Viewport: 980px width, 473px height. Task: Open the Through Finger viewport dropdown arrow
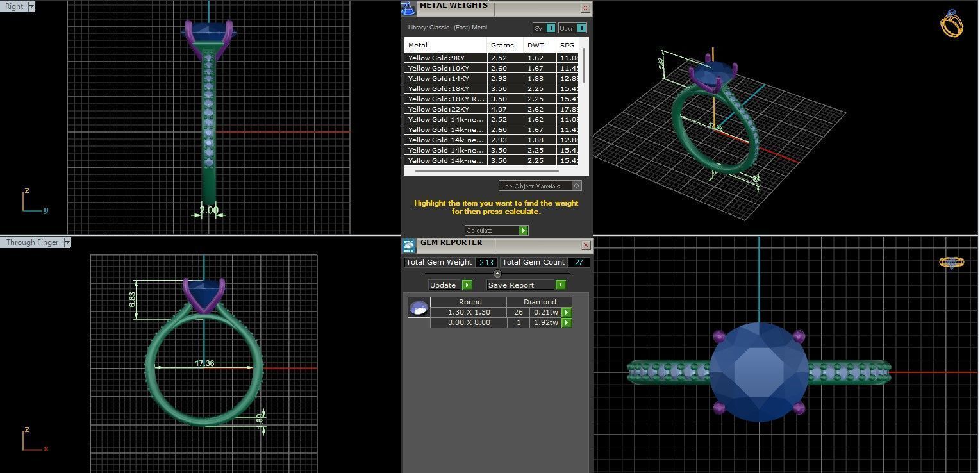67,242
